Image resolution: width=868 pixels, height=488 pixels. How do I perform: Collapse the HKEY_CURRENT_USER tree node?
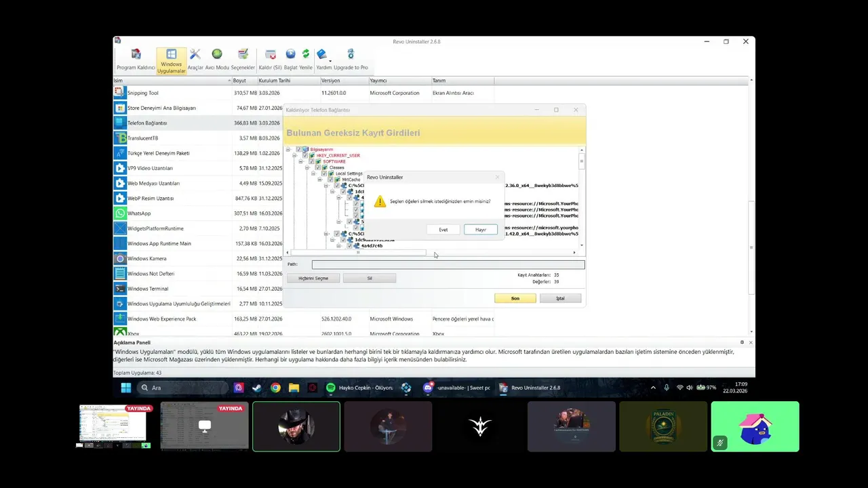click(x=295, y=155)
